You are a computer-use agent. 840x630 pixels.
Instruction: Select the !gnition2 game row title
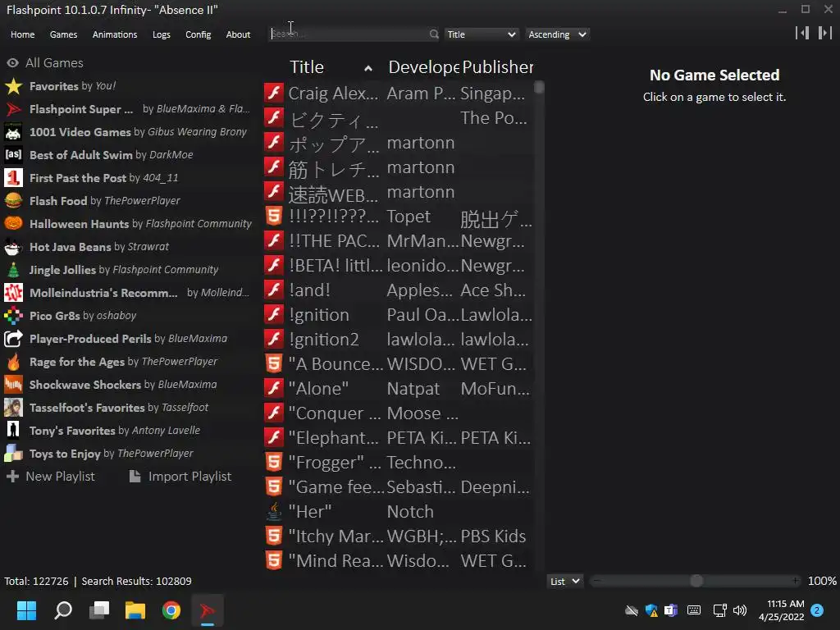(x=323, y=340)
